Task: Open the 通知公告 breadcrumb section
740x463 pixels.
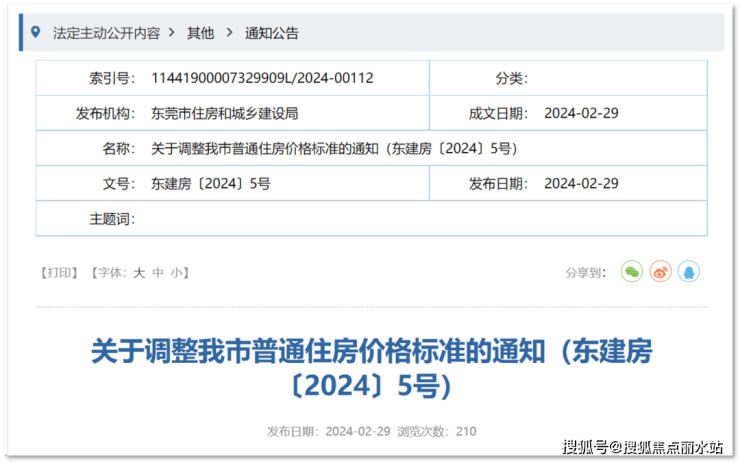Action: pos(272,33)
